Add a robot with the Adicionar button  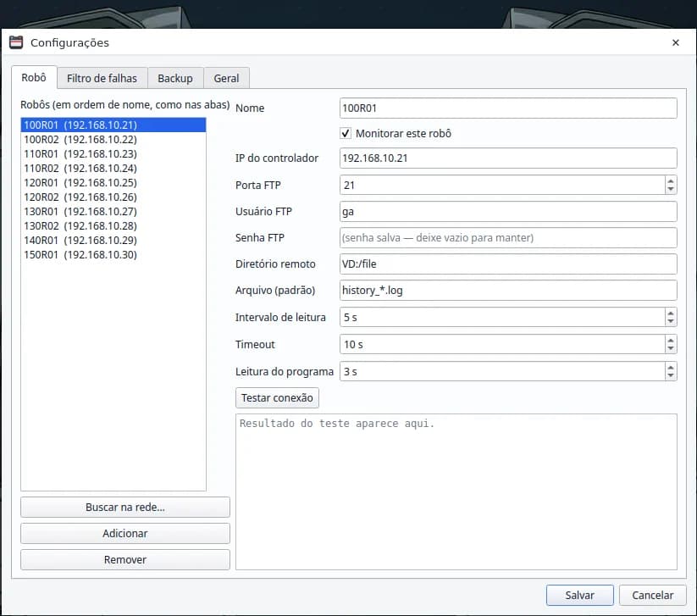124,533
